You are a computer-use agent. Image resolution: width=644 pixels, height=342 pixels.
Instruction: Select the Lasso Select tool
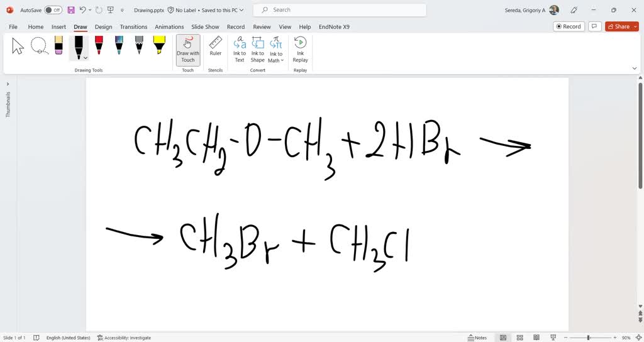(x=39, y=45)
